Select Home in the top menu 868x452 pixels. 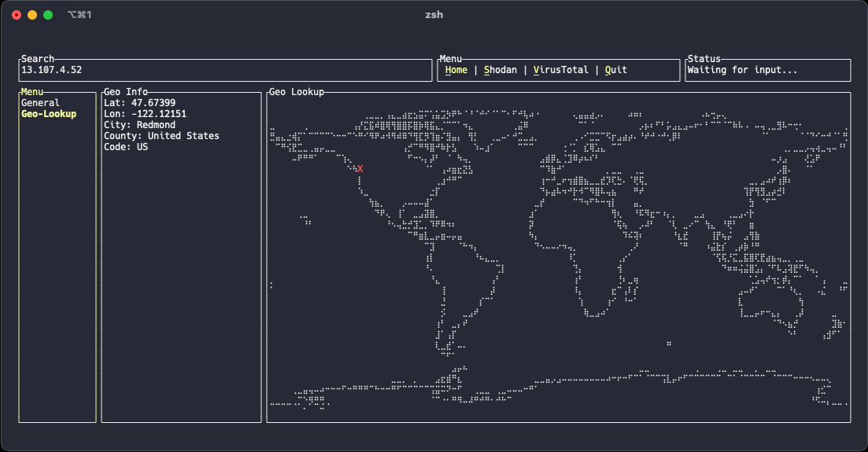coord(456,70)
